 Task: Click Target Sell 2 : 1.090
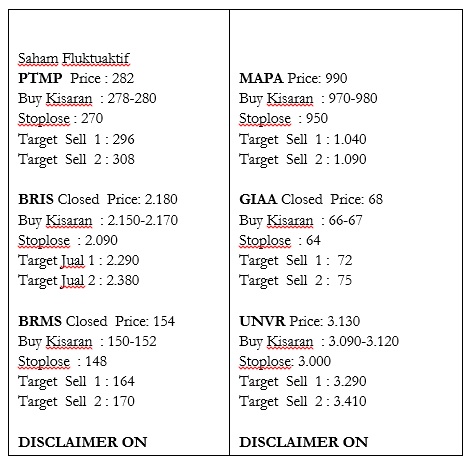coord(303,160)
